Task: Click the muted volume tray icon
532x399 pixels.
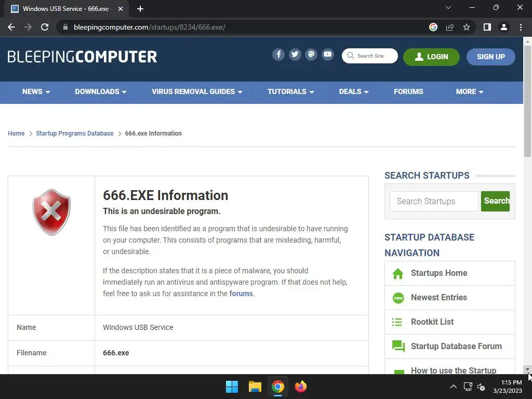Action: [x=481, y=387]
